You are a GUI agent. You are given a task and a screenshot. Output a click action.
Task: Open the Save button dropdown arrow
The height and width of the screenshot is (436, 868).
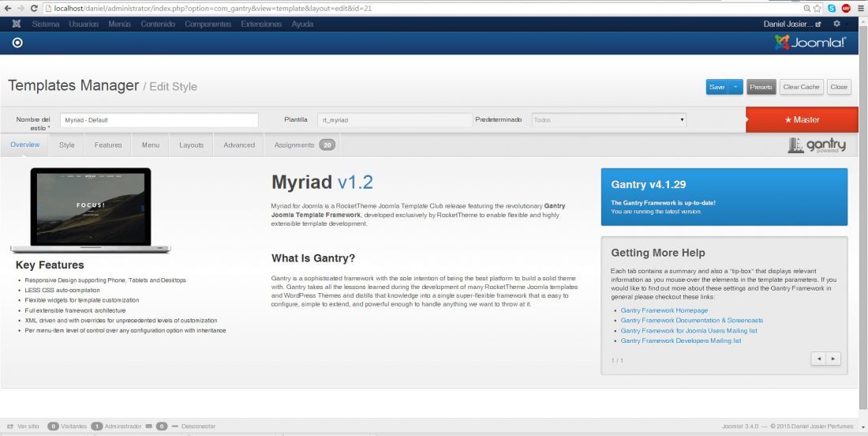click(735, 87)
